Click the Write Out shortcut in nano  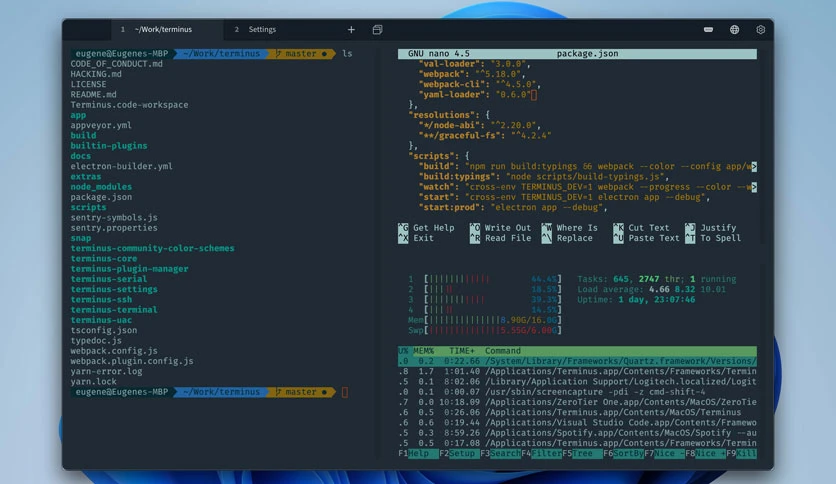(x=500, y=228)
